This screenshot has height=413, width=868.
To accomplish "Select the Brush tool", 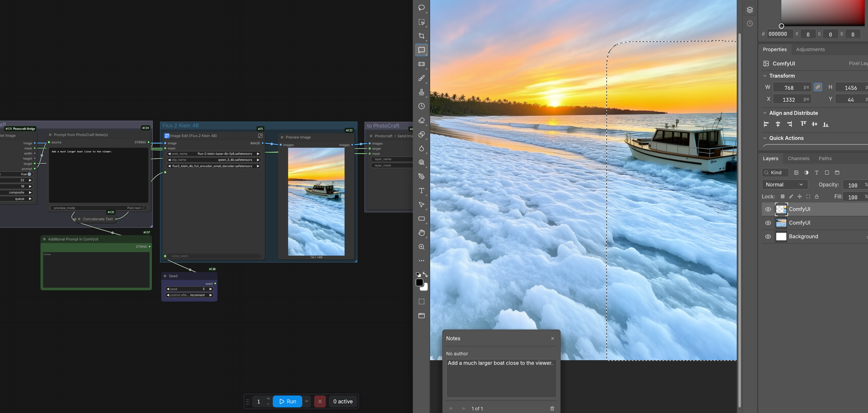I will point(421,78).
